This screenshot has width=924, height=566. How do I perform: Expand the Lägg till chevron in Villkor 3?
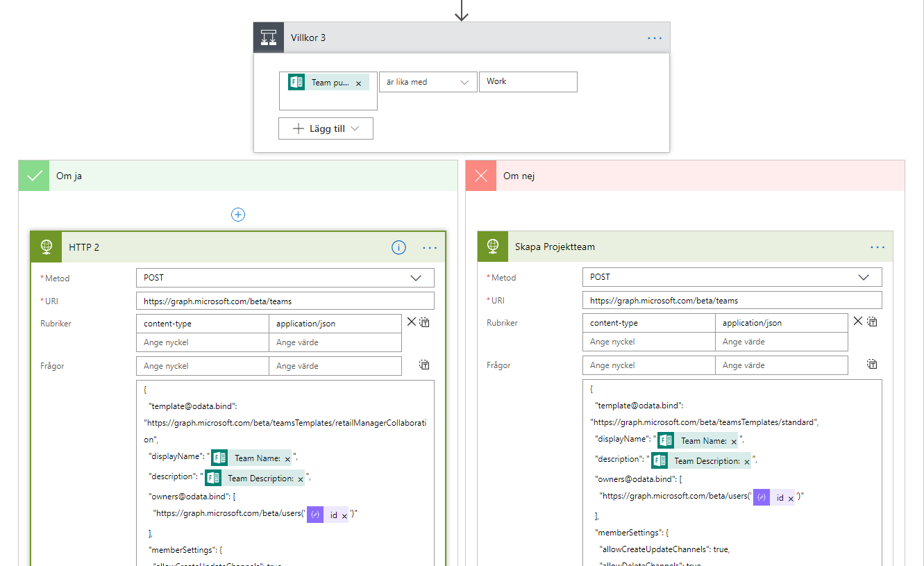point(354,128)
